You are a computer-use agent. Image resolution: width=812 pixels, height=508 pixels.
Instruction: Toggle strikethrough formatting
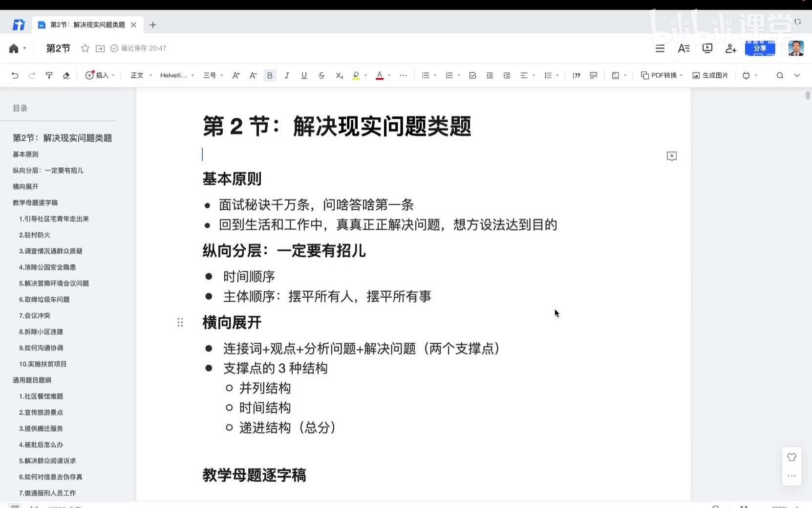[321, 75]
